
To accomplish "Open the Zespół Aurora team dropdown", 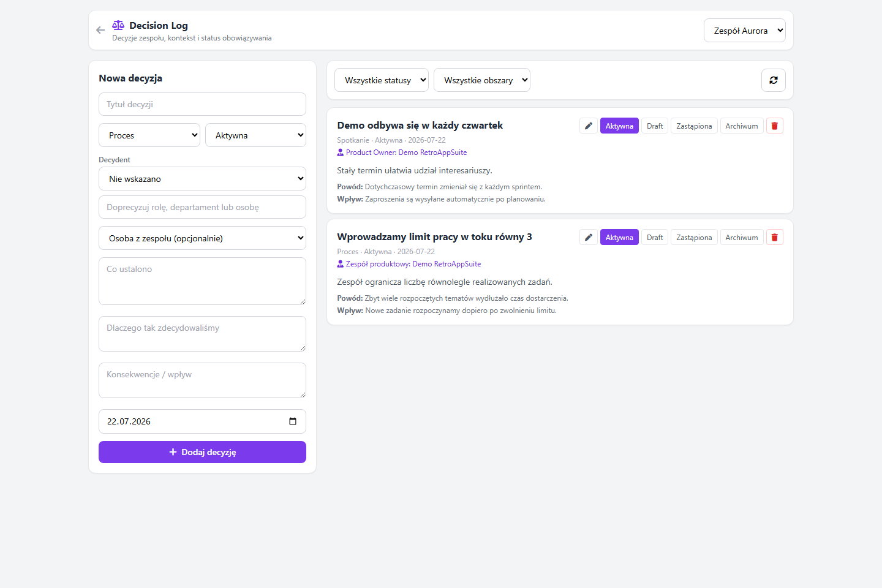I will pos(745,31).
